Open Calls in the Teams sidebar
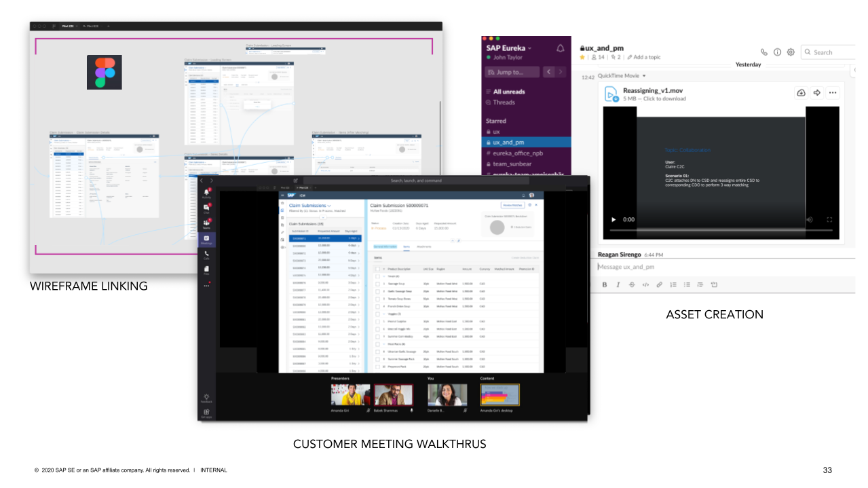 pos(206,255)
